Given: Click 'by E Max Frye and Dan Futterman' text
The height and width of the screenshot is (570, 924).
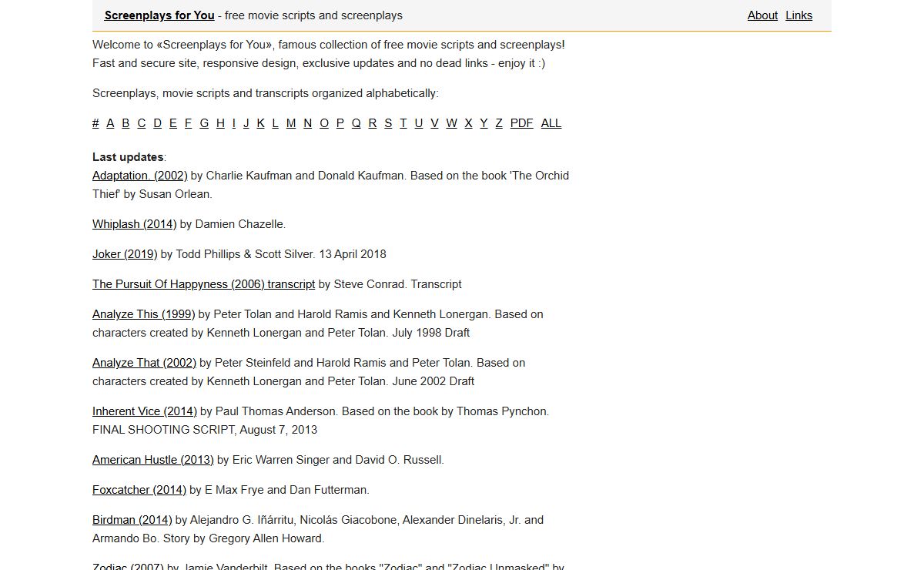Looking at the screenshot, I should 280,490.
